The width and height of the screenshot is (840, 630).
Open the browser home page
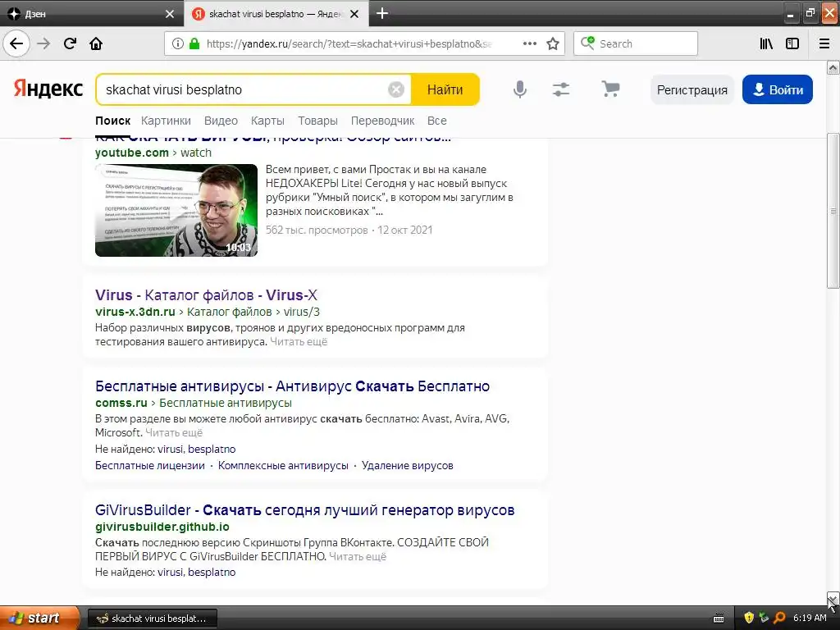tap(96, 43)
